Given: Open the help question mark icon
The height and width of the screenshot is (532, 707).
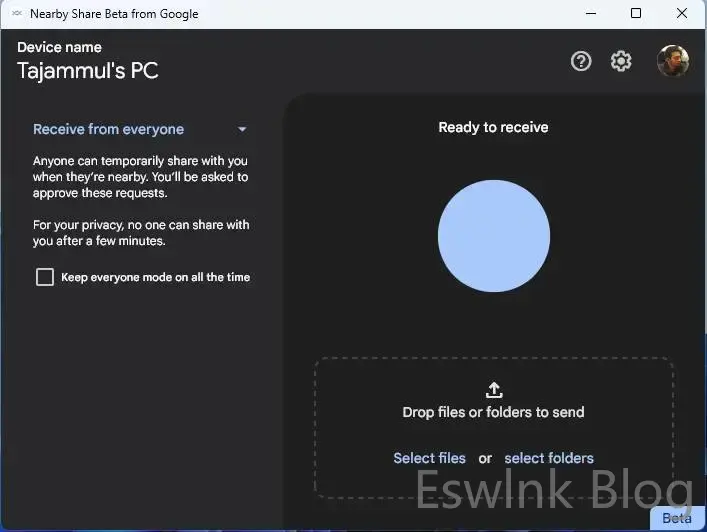Looking at the screenshot, I should pos(581,61).
